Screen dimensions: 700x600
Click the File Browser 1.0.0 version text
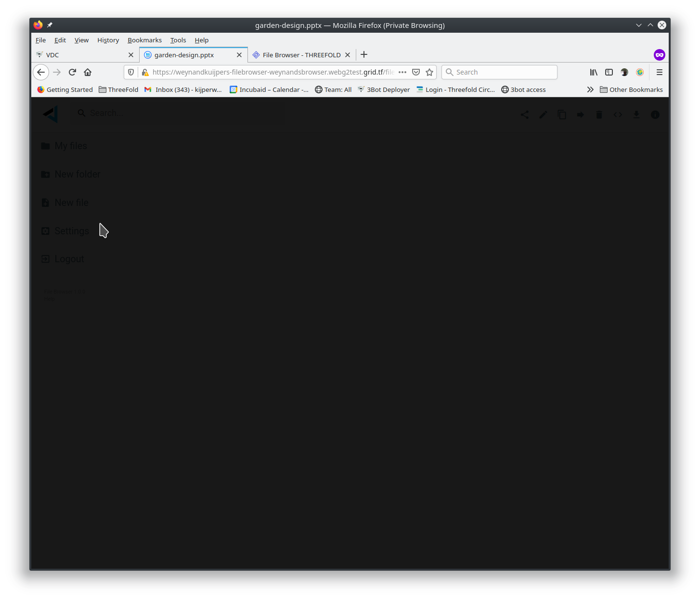coord(64,292)
